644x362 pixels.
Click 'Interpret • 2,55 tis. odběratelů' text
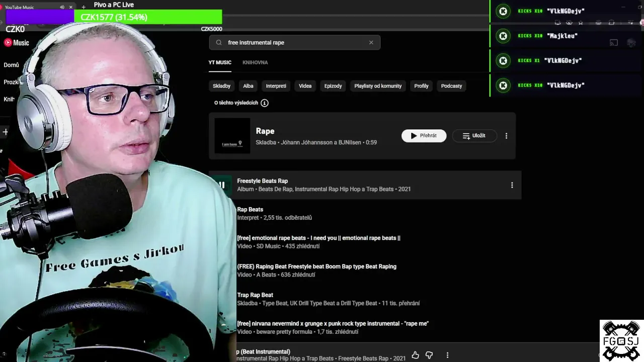click(274, 218)
